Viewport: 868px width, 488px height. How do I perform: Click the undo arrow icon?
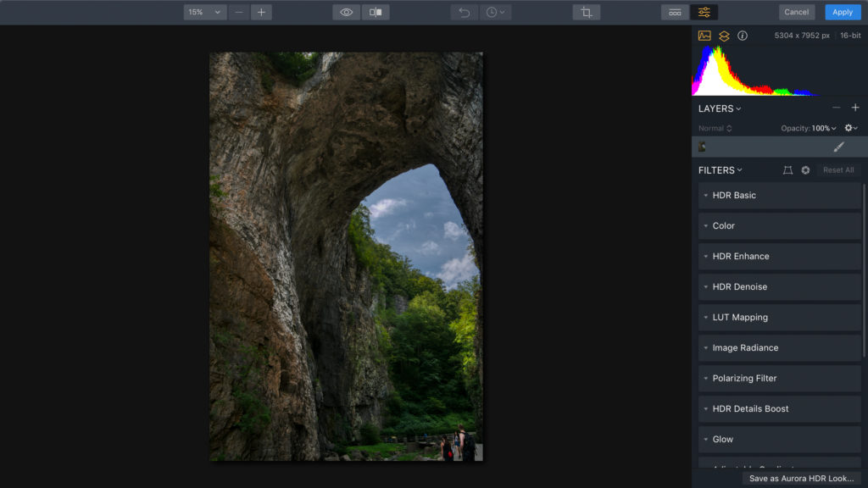(x=464, y=12)
